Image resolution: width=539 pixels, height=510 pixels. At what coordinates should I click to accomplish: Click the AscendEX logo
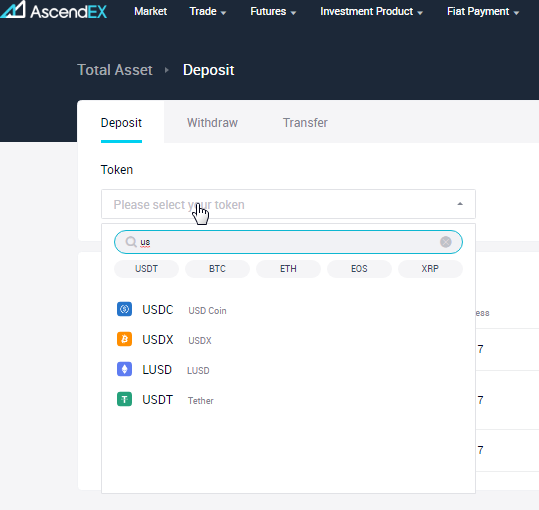point(53,10)
